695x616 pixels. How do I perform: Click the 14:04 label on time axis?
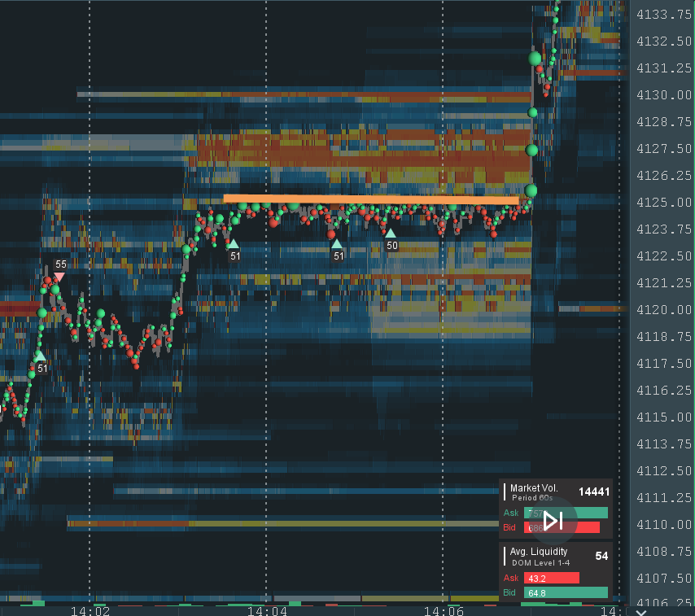pos(267,609)
